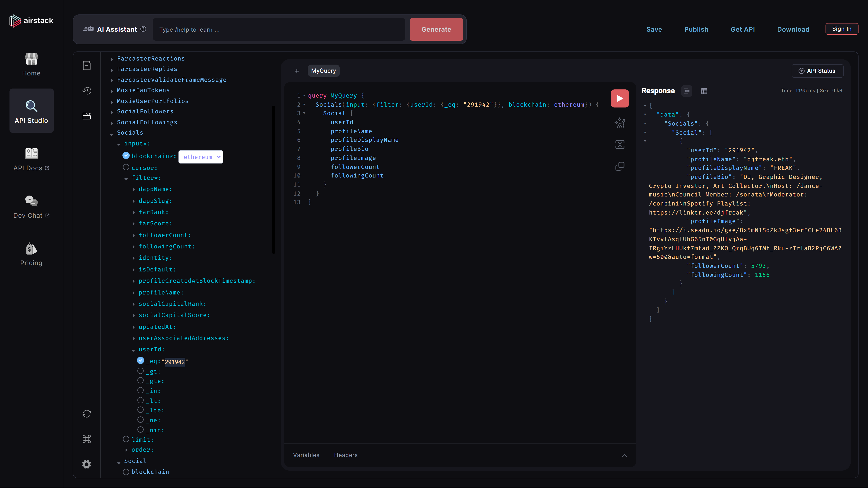868x488 pixels.
Task: Run the query with play button
Action: pyautogui.click(x=620, y=98)
